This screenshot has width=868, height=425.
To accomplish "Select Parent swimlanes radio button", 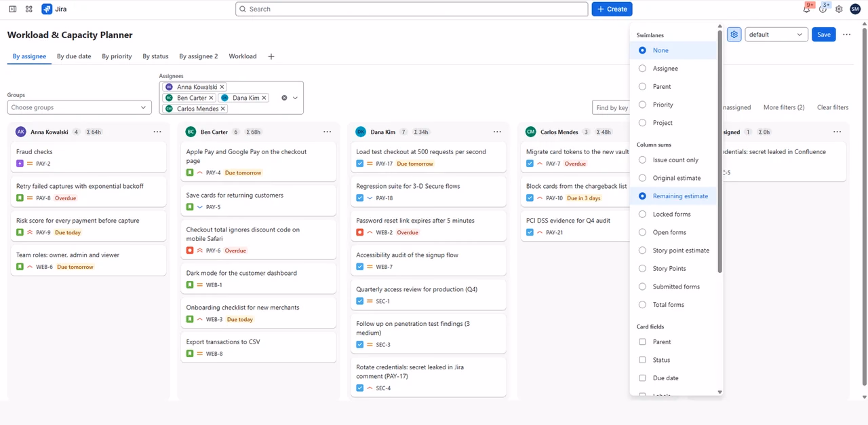I will 643,87.
